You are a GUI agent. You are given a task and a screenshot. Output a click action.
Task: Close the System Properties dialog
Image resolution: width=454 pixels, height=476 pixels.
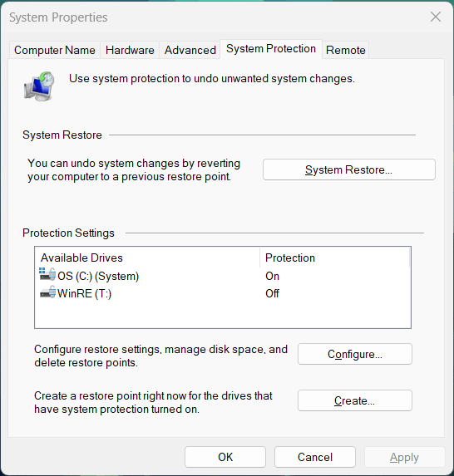[436, 17]
